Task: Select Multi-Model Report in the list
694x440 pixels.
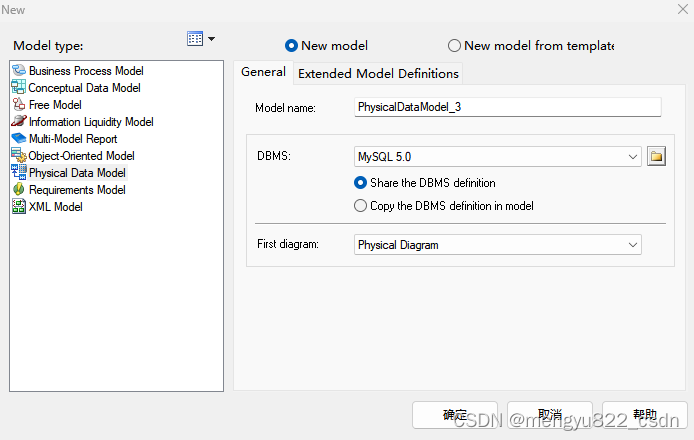Action: tap(73, 139)
